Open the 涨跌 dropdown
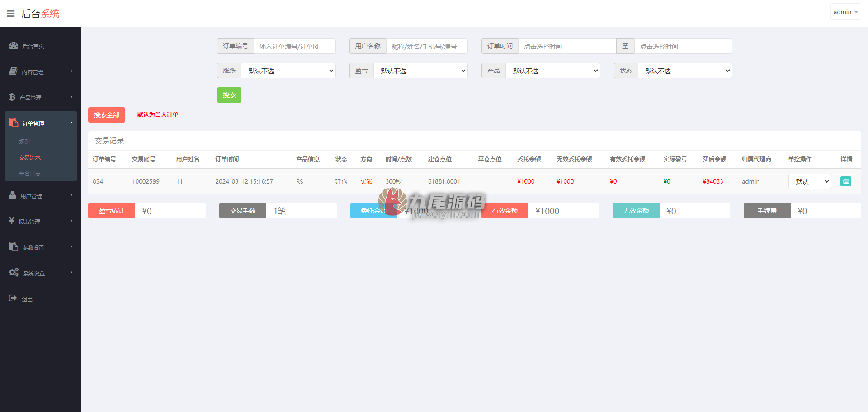 click(288, 71)
